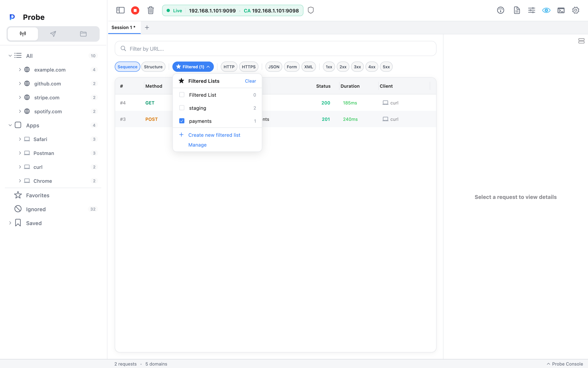The width and height of the screenshot is (588, 368).
Task: Click the Saved bookmark icon
Action: click(x=18, y=223)
